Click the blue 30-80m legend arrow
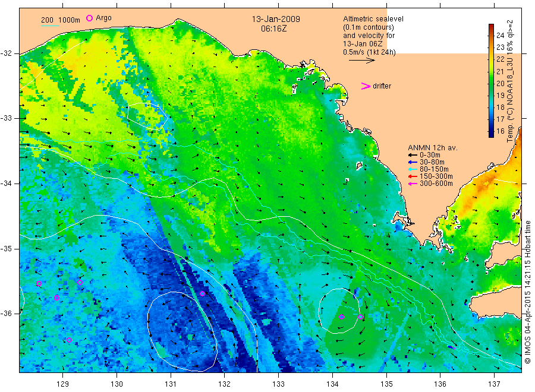This screenshot has height=392, width=535. pos(413,162)
